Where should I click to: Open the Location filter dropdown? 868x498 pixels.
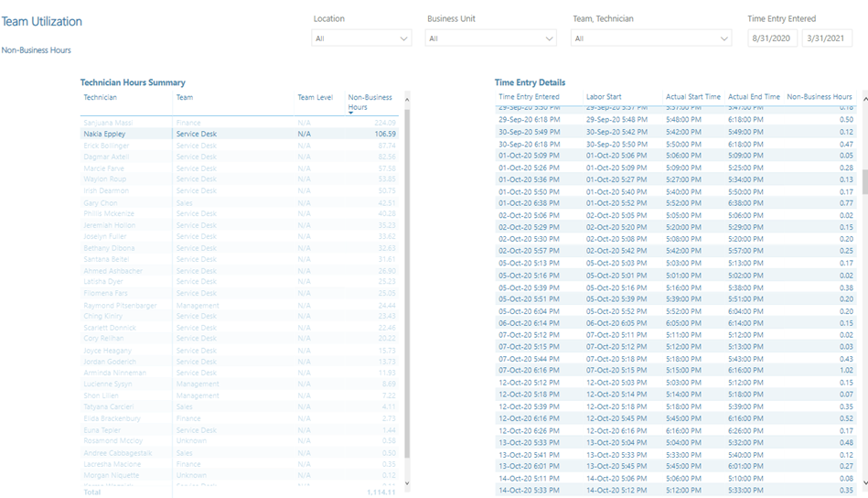coord(361,38)
